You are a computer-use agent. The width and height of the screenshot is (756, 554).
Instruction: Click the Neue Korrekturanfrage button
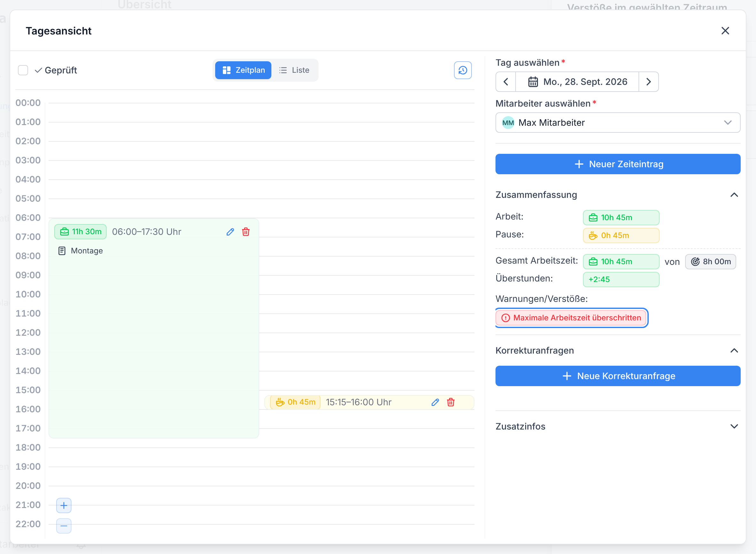click(x=618, y=376)
